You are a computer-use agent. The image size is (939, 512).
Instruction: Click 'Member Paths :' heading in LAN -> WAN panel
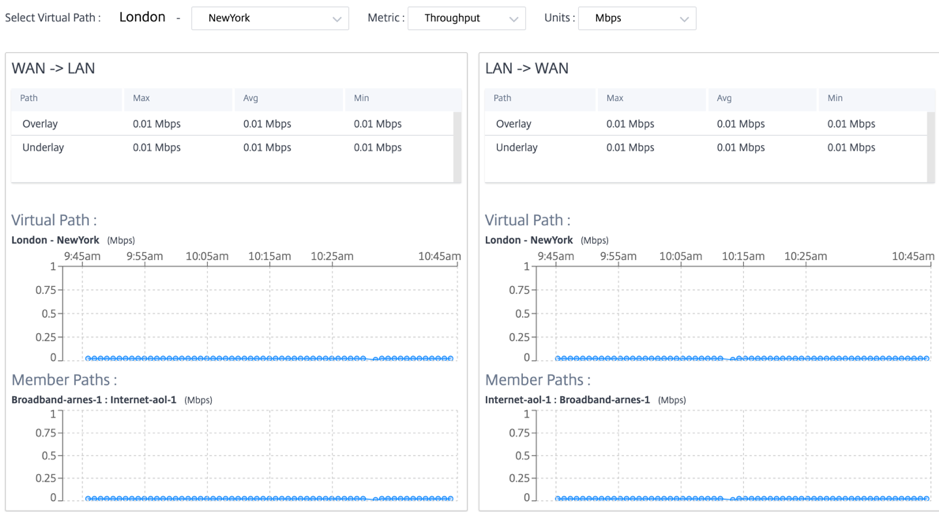(x=538, y=380)
